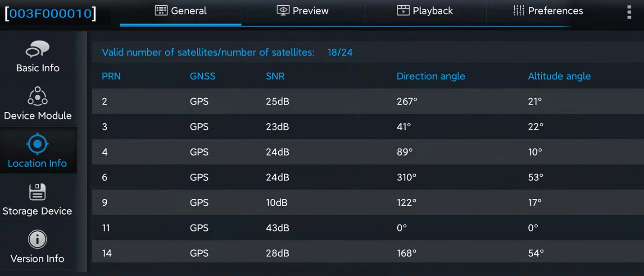Viewport: 644px width, 276px height.
Task: Select the Device Module icon in sidebar
Action: [x=37, y=96]
